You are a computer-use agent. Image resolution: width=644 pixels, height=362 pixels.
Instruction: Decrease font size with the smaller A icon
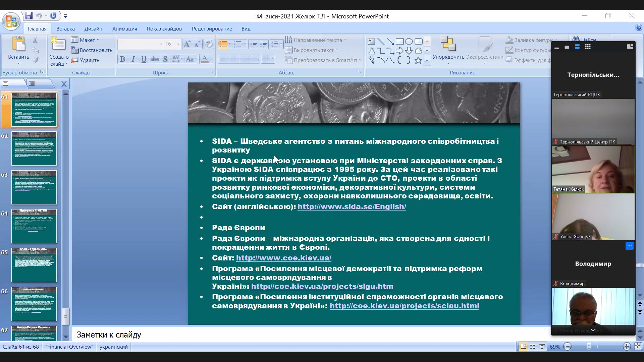(197, 44)
